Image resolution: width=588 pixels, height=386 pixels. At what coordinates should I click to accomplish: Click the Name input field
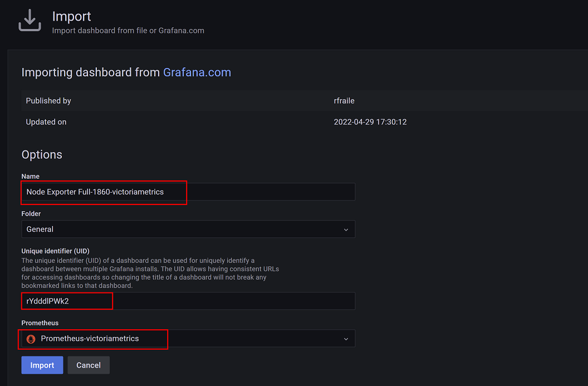click(x=188, y=192)
